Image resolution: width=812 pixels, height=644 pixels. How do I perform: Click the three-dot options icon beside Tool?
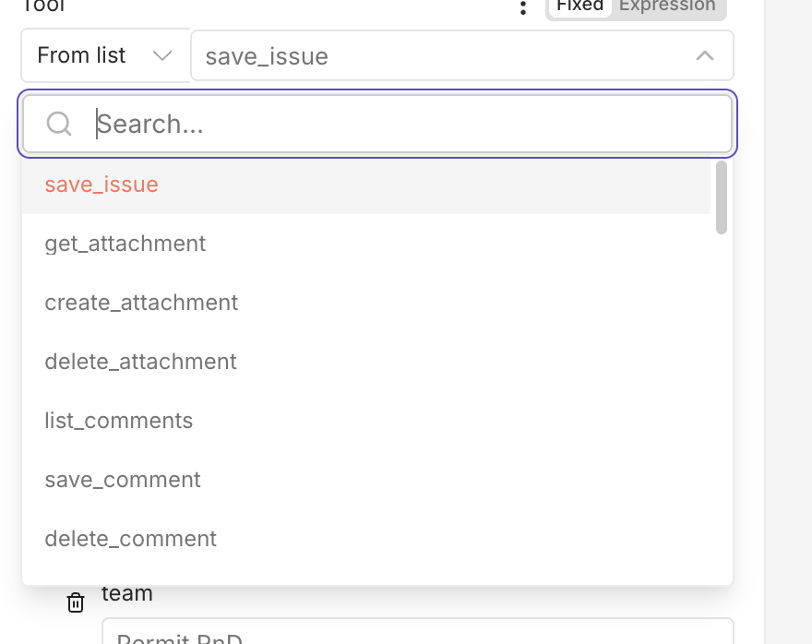(x=523, y=7)
